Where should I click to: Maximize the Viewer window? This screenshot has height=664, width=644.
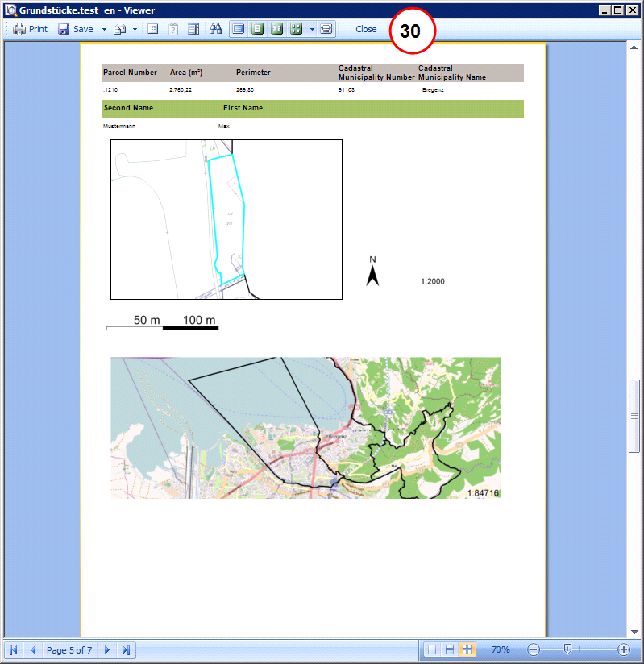[x=618, y=10]
